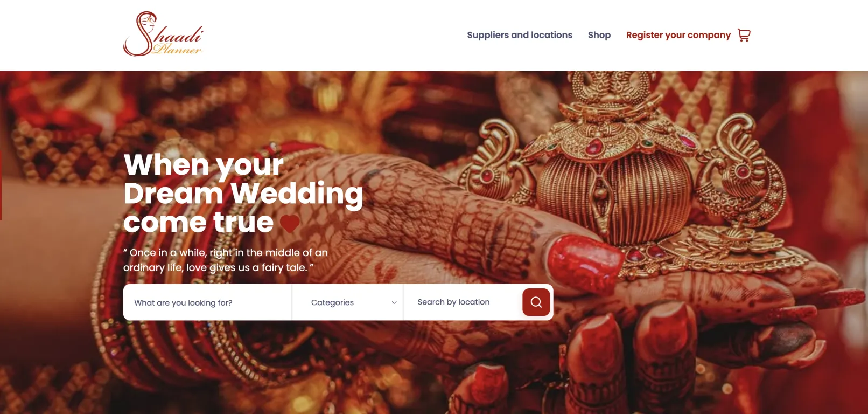Click the red magnifier search button
This screenshot has height=414, width=868.
pyautogui.click(x=536, y=302)
